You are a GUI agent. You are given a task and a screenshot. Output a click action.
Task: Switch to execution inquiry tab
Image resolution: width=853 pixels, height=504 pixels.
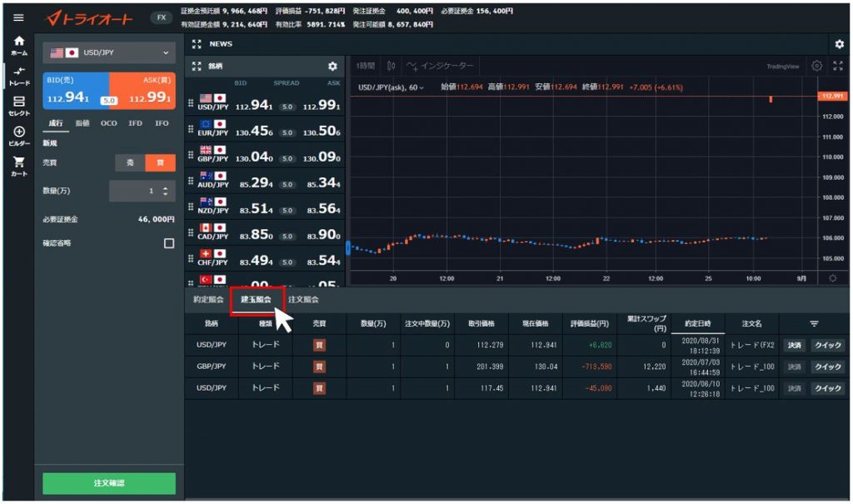208,299
